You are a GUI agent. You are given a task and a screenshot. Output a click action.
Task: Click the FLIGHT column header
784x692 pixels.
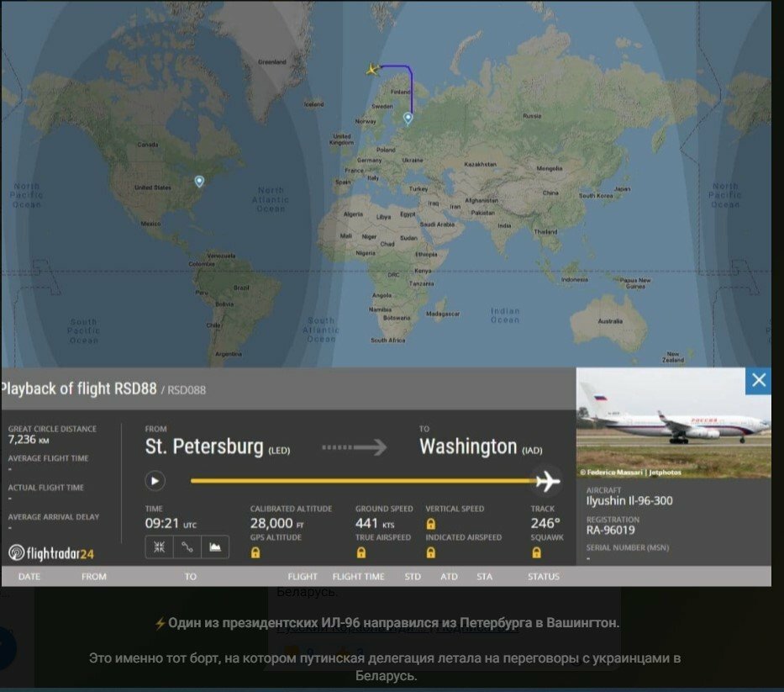[303, 577]
